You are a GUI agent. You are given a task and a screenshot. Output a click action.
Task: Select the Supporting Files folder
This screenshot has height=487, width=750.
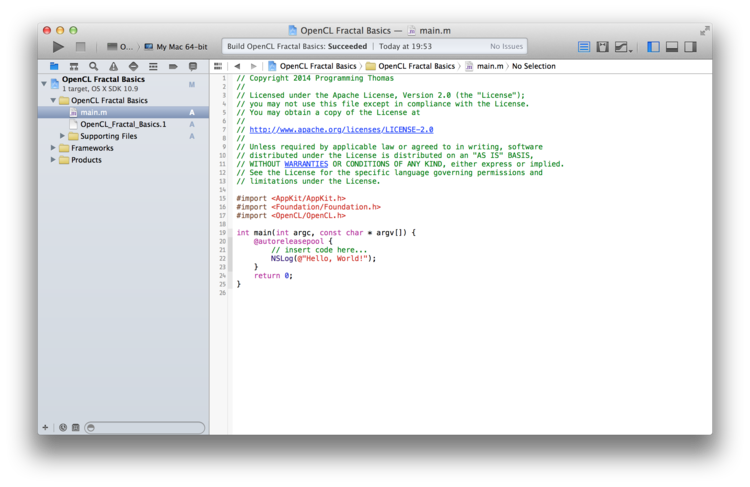(x=108, y=136)
